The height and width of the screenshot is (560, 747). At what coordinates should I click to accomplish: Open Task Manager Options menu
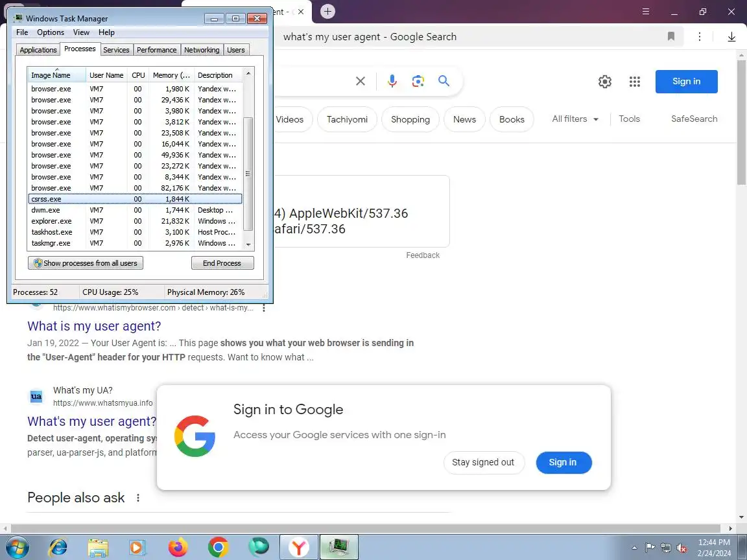51,32
